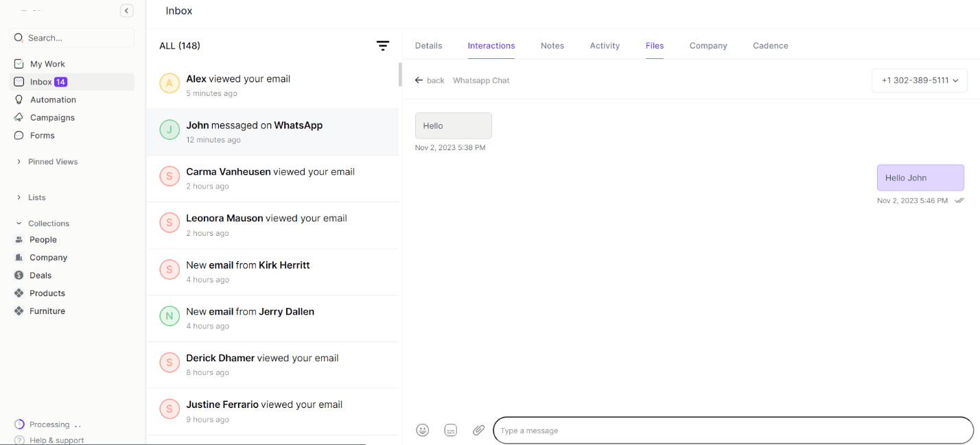This screenshot has height=445, width=980.
Task: Click the Help & support question icon
Action: point(19,440)
